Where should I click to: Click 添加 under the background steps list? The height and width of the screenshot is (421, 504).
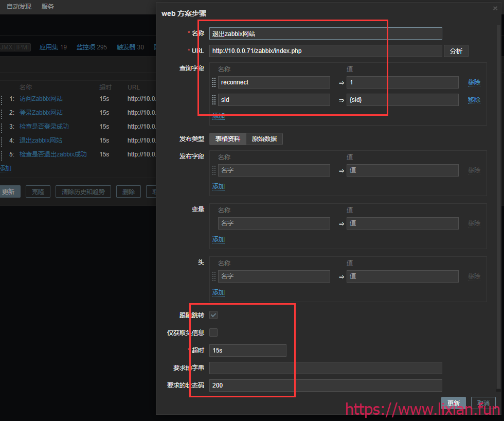pyautogui.click(x=6, y=168)
